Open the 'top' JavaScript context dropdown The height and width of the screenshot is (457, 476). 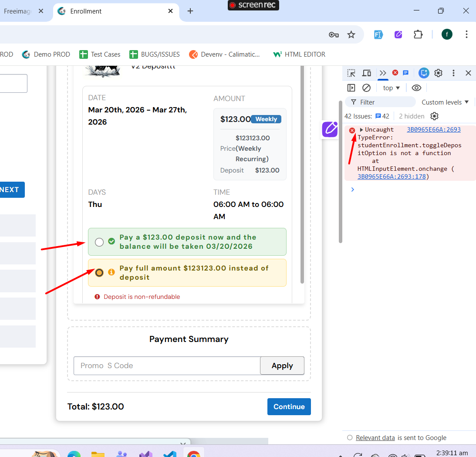[x=392, y=88]
